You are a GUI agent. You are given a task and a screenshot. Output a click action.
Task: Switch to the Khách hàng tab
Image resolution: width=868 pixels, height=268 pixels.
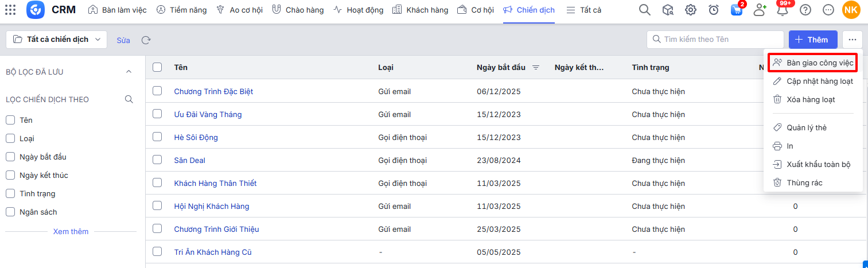coord(420,10)
